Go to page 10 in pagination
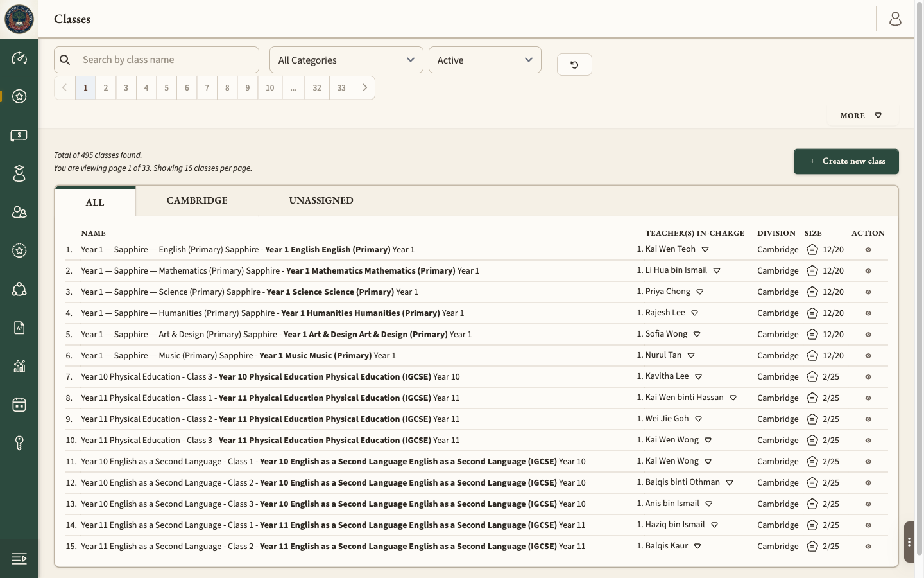The height and width of the screenshot is (578, 924). (x=270, y=88)
